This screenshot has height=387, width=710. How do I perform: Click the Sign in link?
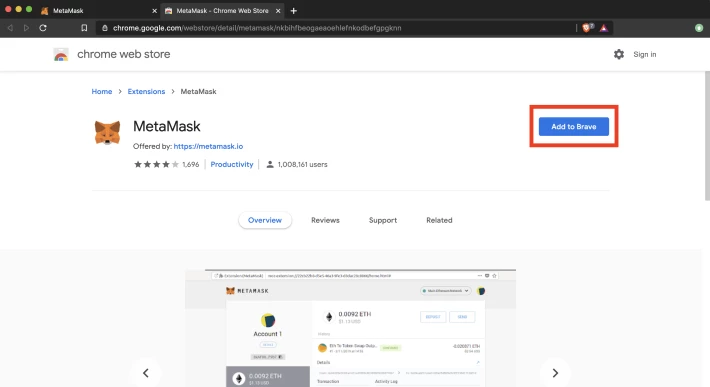[x=644, y=54]
